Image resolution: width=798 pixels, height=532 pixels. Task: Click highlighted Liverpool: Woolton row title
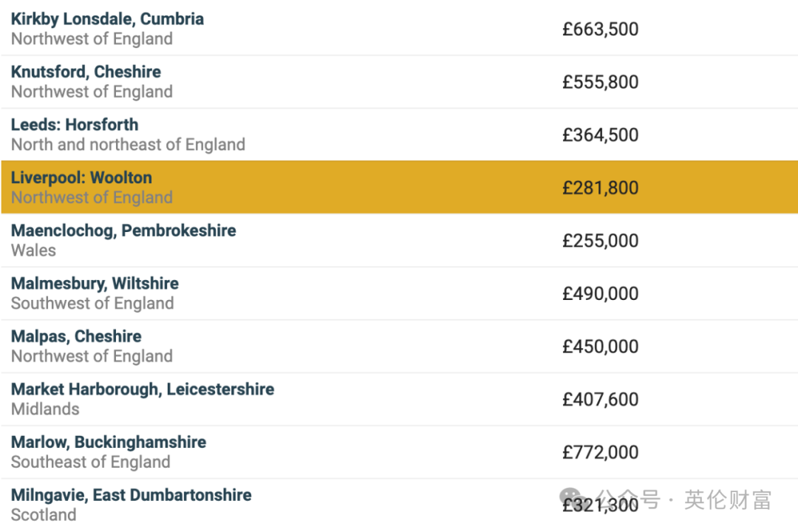(81, 177)
